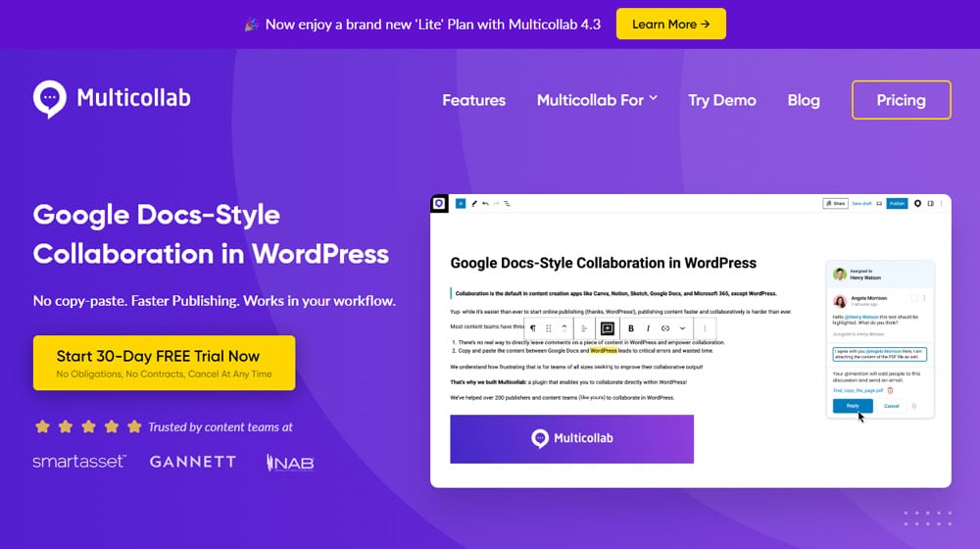Open the attached PDF file link
The height and width of the screenshot is (549, 980).
pos(857,390)
